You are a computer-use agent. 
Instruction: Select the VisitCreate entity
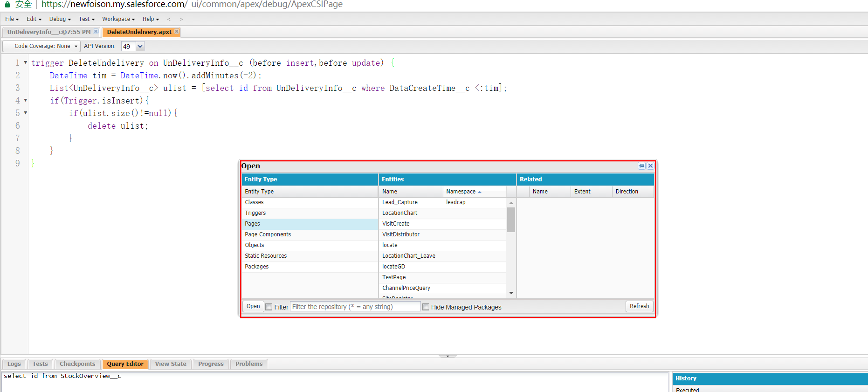pyautogui.click(x=443, y=224)
